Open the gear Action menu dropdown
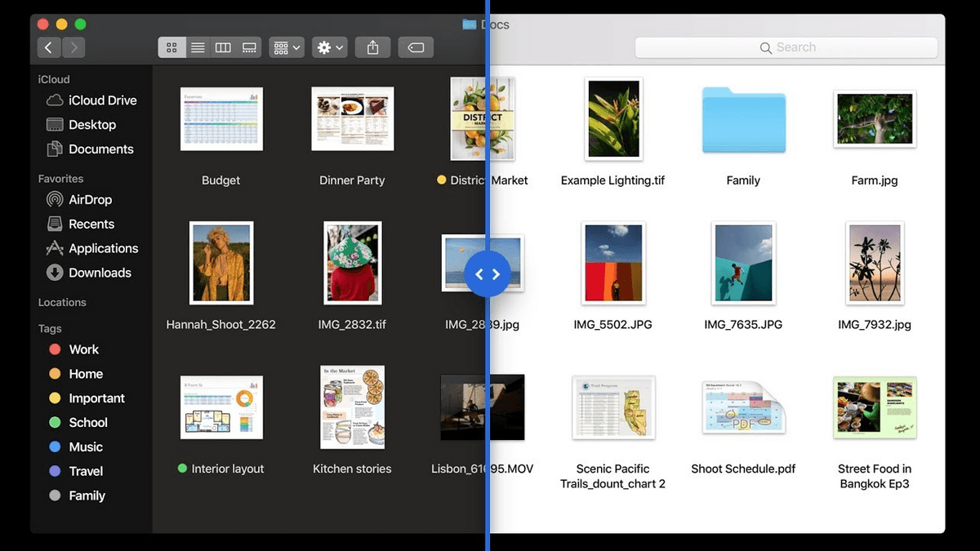 coord(331,47)
